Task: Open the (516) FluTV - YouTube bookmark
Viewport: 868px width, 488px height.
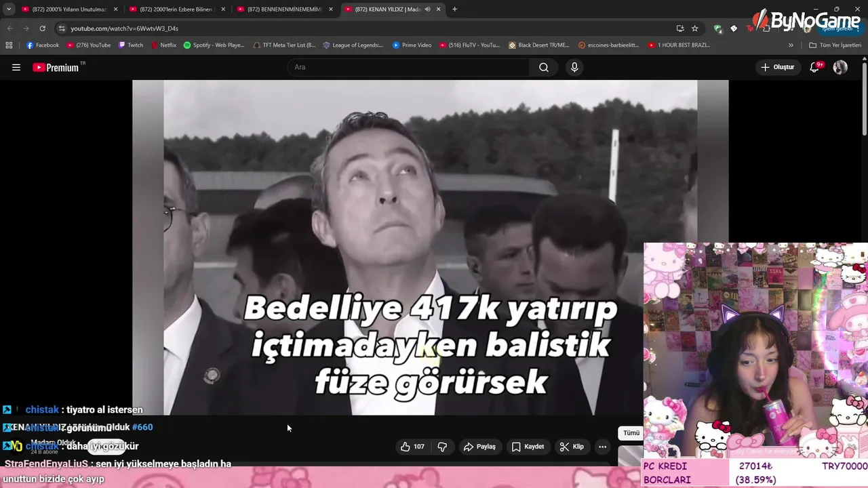Action: (469, 45)
